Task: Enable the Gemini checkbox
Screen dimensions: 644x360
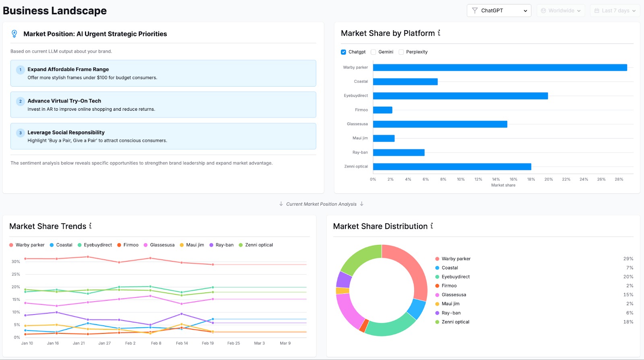Action: pyautogui.click(x=373, y=52)
